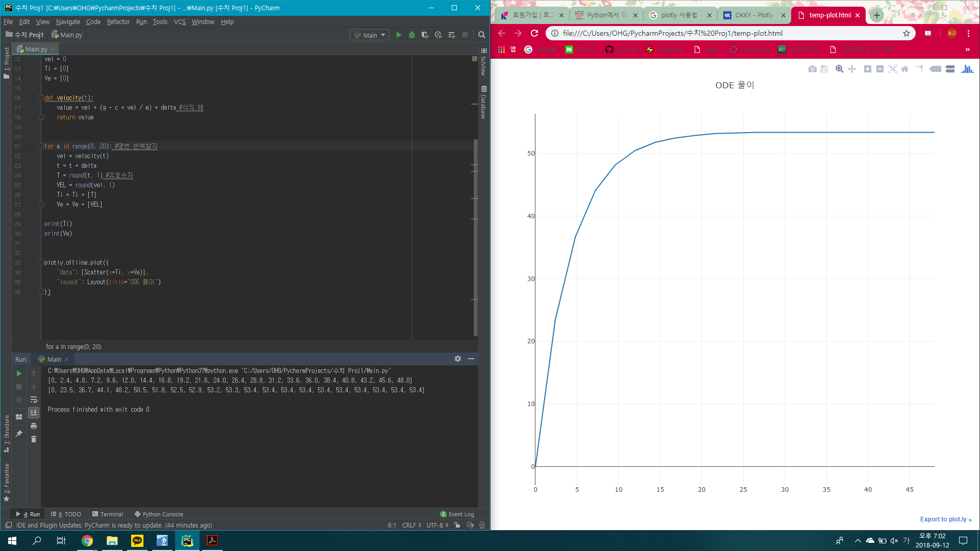Open Chrome three-dot menu
Screen dimensions: 980x551
[x=968, y=33]
